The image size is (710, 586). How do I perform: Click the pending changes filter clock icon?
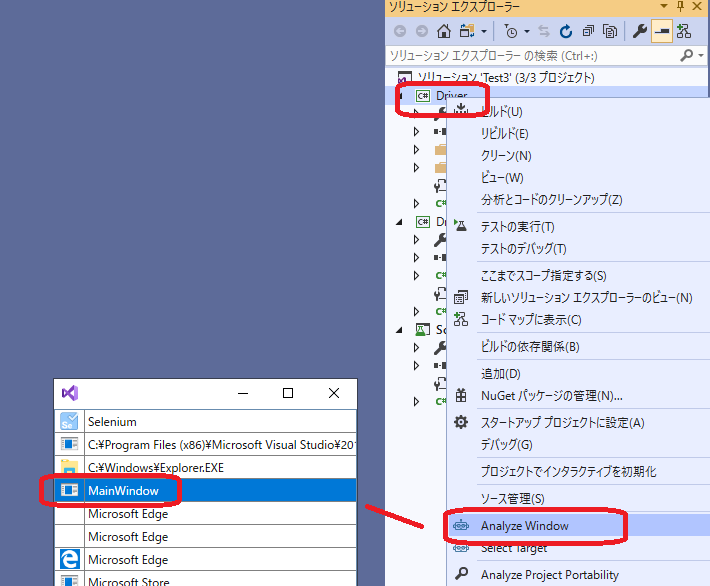pyautogui.click(x=510, y=31)
